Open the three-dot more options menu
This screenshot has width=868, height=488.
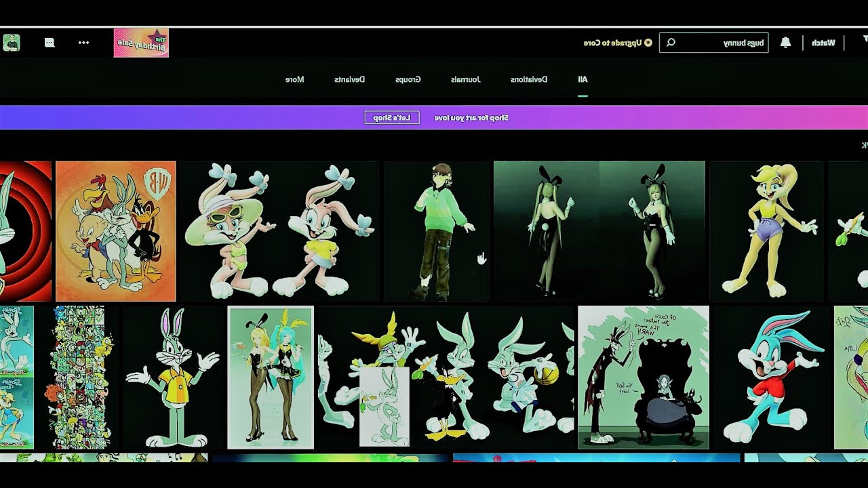(83, 43)
